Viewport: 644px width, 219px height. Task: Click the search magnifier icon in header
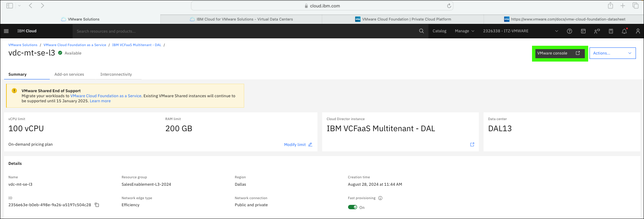click(x=421, y=31)
